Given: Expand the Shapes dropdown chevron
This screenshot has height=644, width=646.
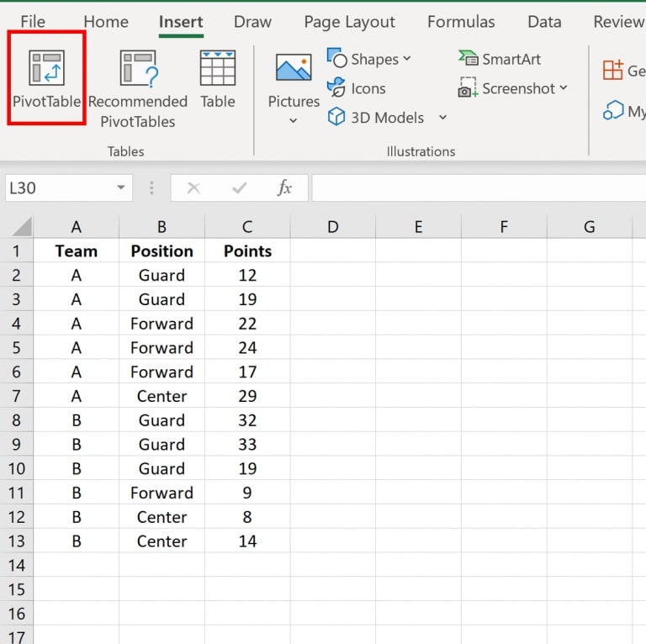Looking at the screenshot, I should 406,59.
